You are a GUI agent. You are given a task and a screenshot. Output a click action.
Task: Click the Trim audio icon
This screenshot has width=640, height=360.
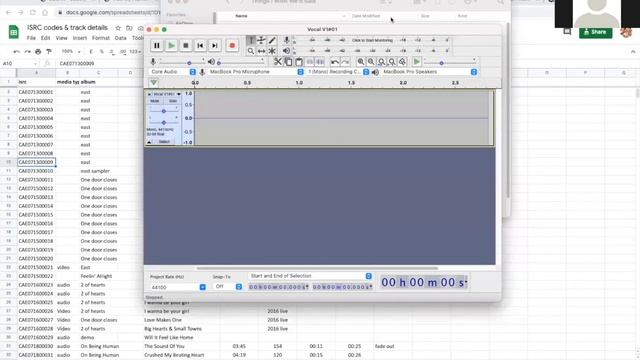(x=310, y=62)
